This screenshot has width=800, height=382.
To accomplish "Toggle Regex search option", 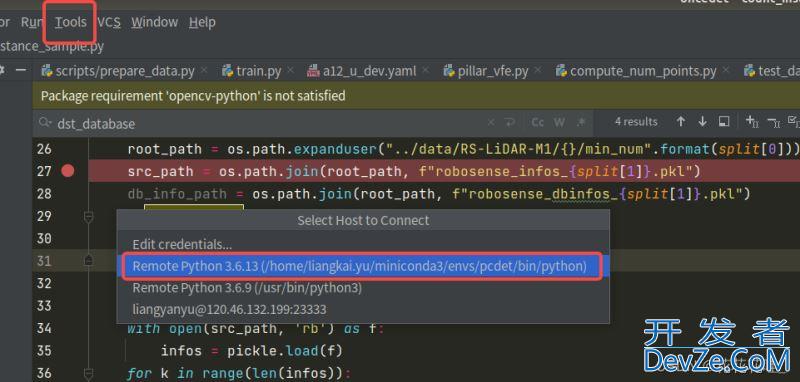I will point(581,122).
